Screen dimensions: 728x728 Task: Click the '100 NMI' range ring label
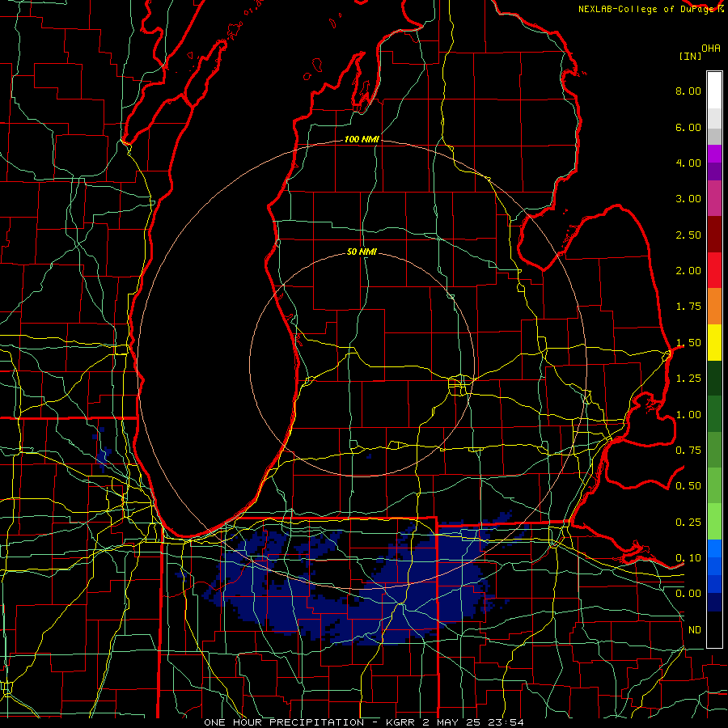(x=362, y=139)
